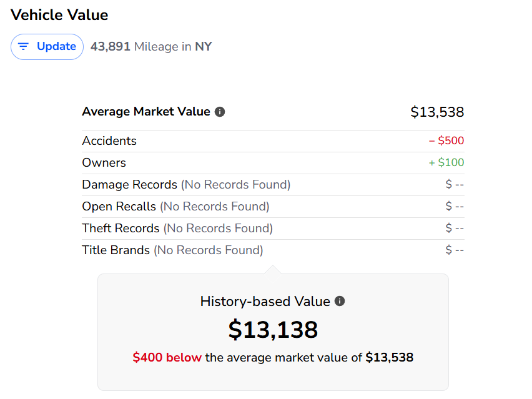Select the Vehicle Value heading
This screenshot has width=532, height=399.
(59, 15)
